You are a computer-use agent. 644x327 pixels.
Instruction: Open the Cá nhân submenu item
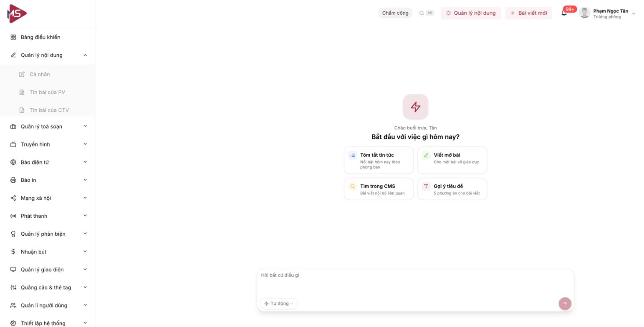coord(48,74)
